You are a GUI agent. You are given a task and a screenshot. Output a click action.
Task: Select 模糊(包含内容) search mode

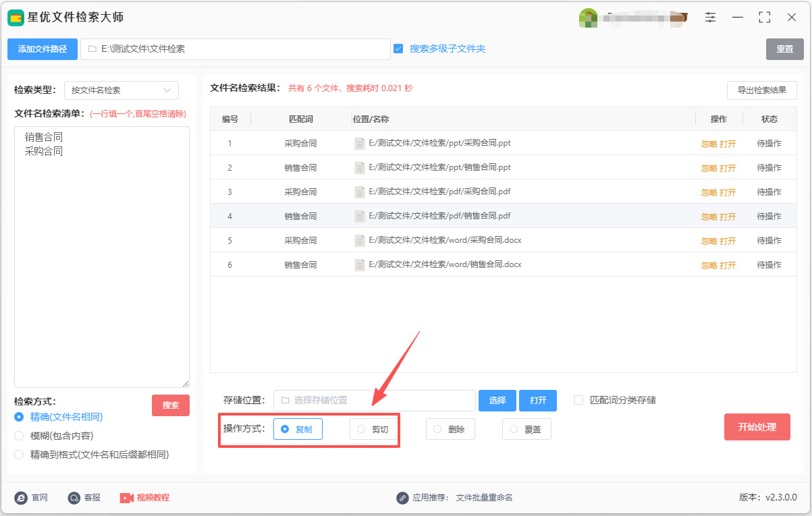19,436
